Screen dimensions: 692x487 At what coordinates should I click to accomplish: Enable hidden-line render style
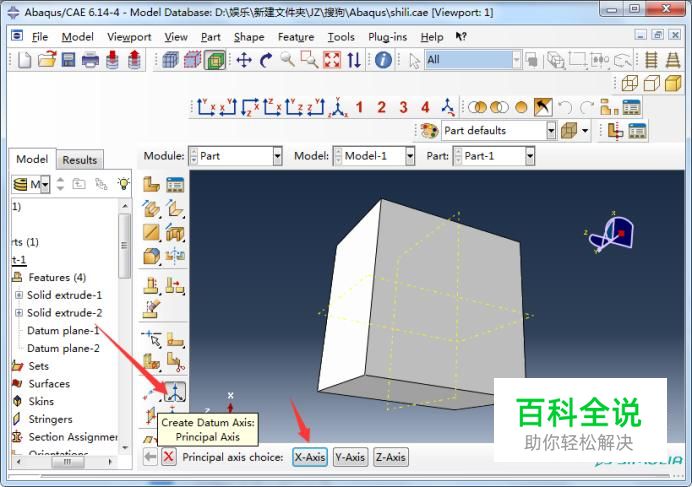pos(652,83)
